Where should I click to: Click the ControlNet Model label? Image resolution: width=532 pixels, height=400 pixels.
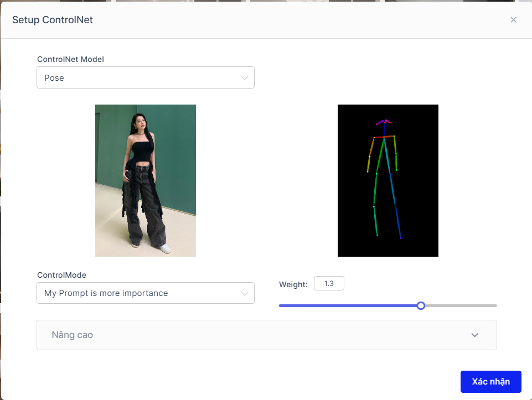coord(70,59)
